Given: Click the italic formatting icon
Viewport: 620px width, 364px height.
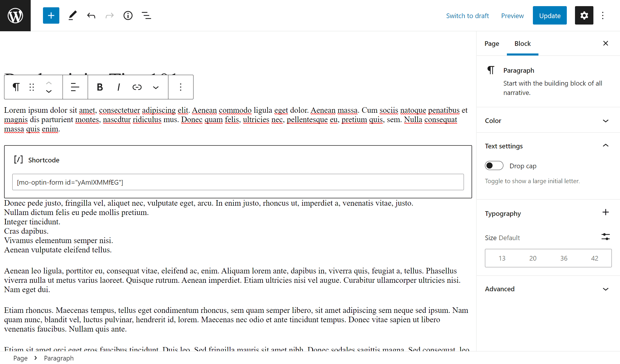Looking at the screenshot, I should point(118,87).
